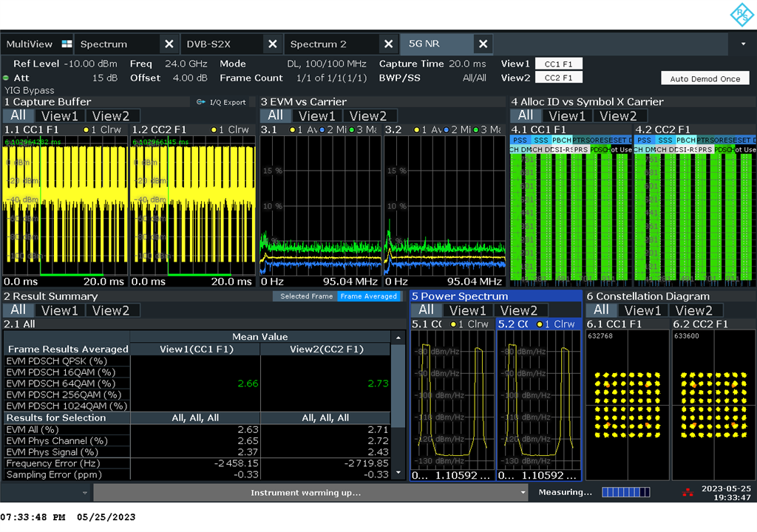
Task: Click the 1.2 CC2 F1 capture trace
Action: (x=193, y=206)
